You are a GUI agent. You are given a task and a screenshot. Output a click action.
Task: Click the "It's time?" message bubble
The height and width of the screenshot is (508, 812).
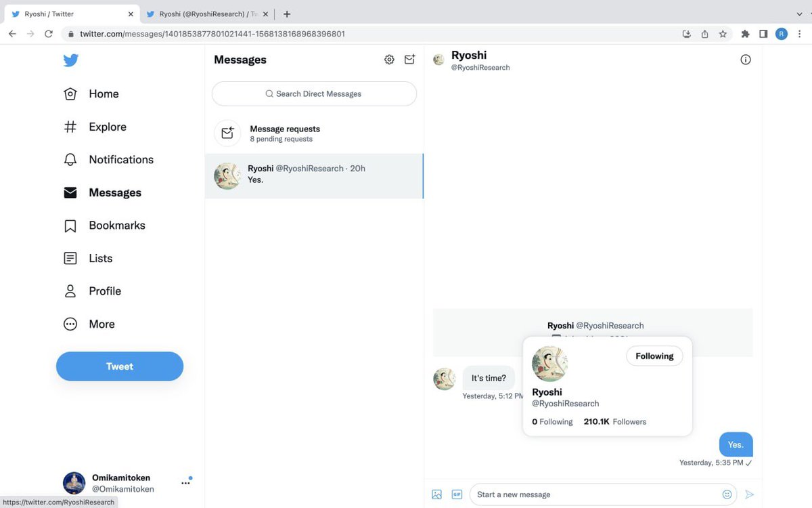click(489, 379)
